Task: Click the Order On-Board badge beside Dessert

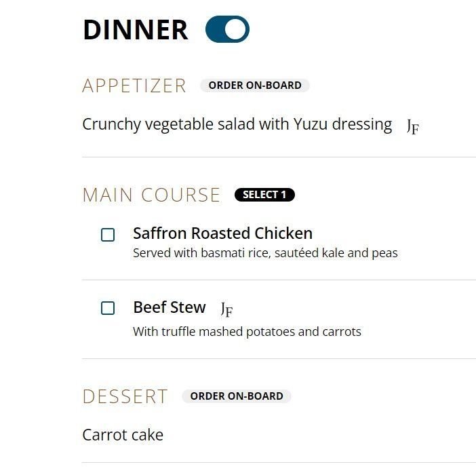Action: pyautogui.click(x=237, y=396)
